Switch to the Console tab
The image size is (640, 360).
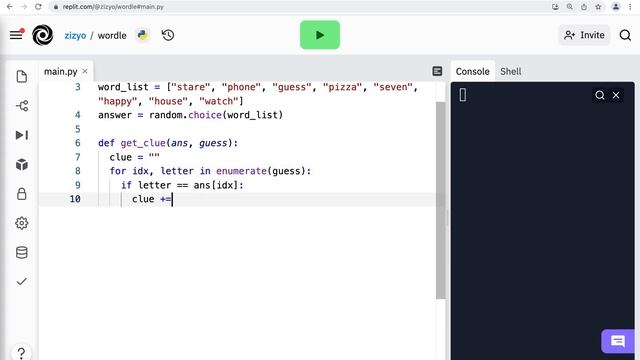coord(473,71)
